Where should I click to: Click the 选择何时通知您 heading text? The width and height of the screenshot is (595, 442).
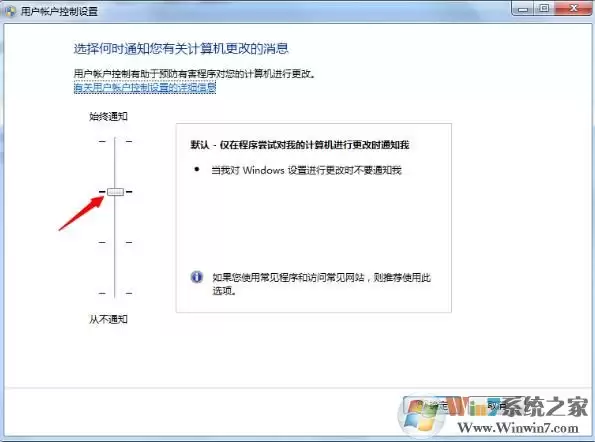click(181, 49)
